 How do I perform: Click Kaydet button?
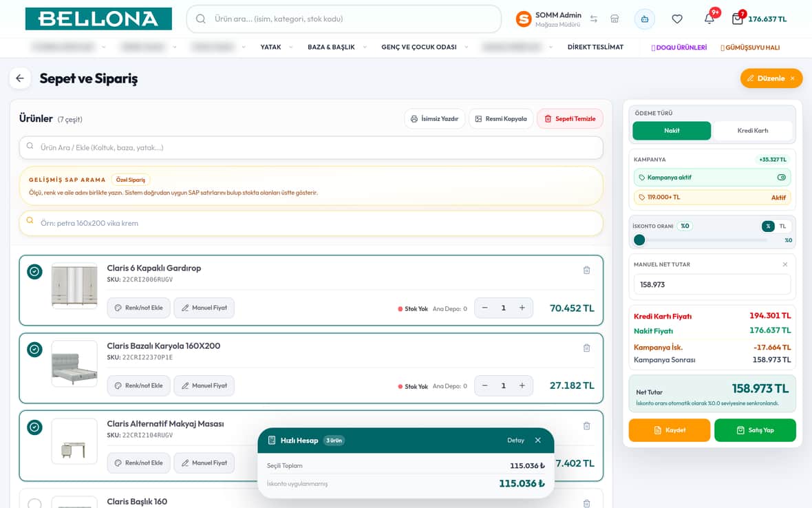tap(669, 430)
